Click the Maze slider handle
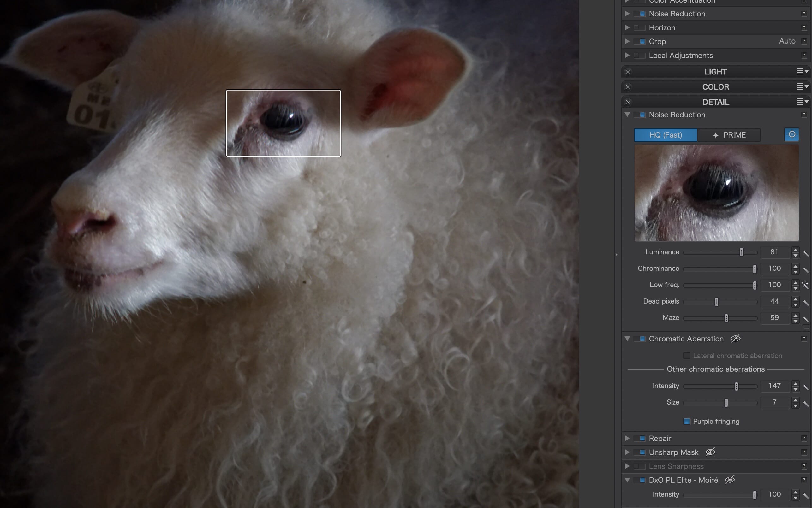This screenshot has height=508, width=812. click(x=726, y=318)
